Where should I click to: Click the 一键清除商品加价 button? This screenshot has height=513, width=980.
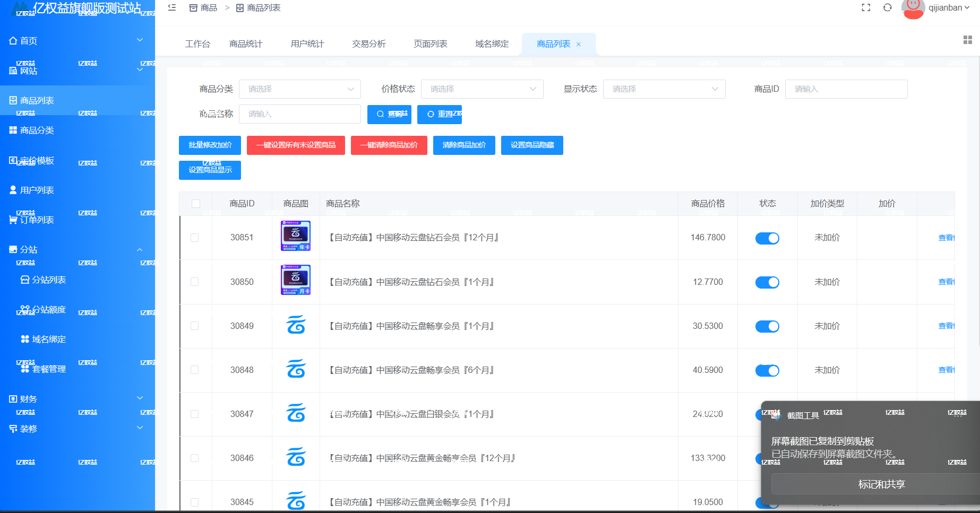click(389, 145)
